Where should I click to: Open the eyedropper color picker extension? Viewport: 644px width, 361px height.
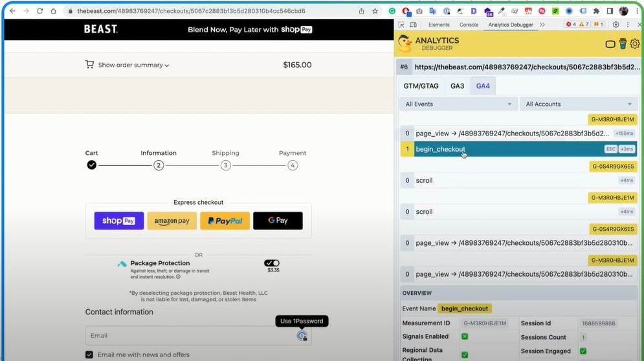click(x=501, y=11)
